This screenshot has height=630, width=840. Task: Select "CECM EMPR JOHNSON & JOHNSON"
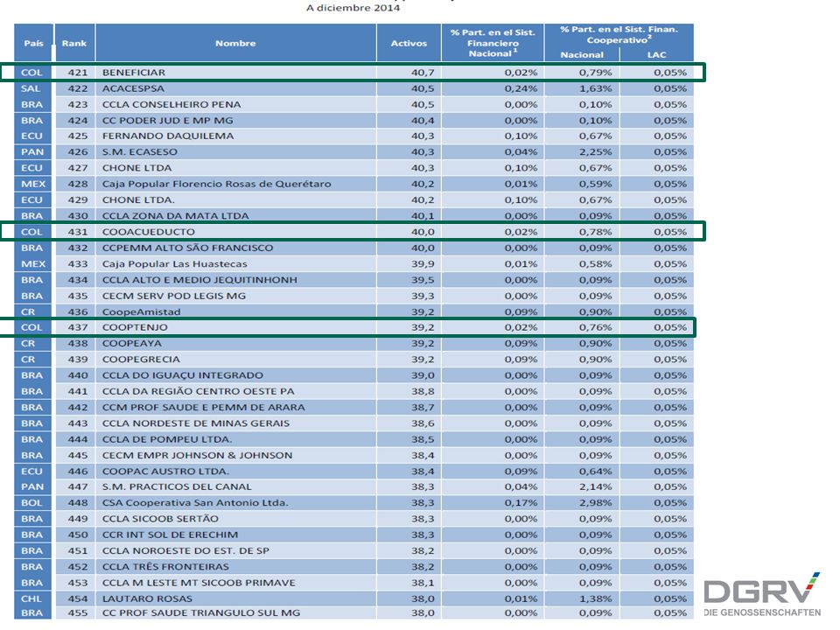[x=198, y=455]
